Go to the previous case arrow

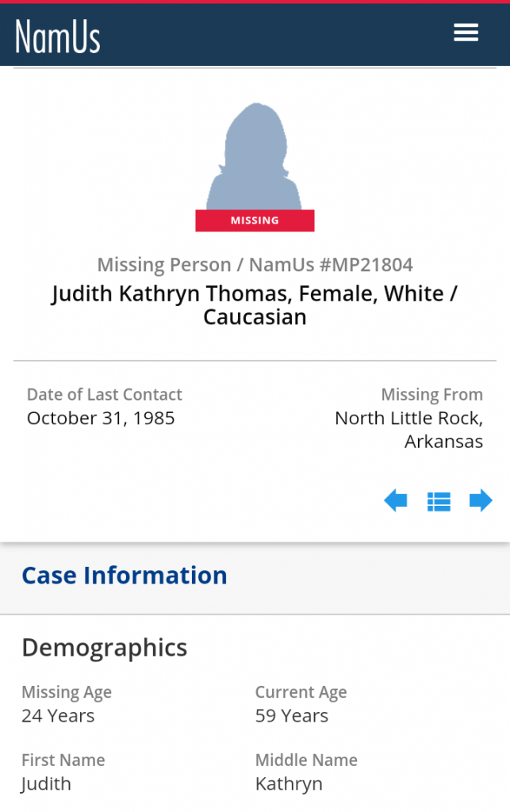(395, 500)
